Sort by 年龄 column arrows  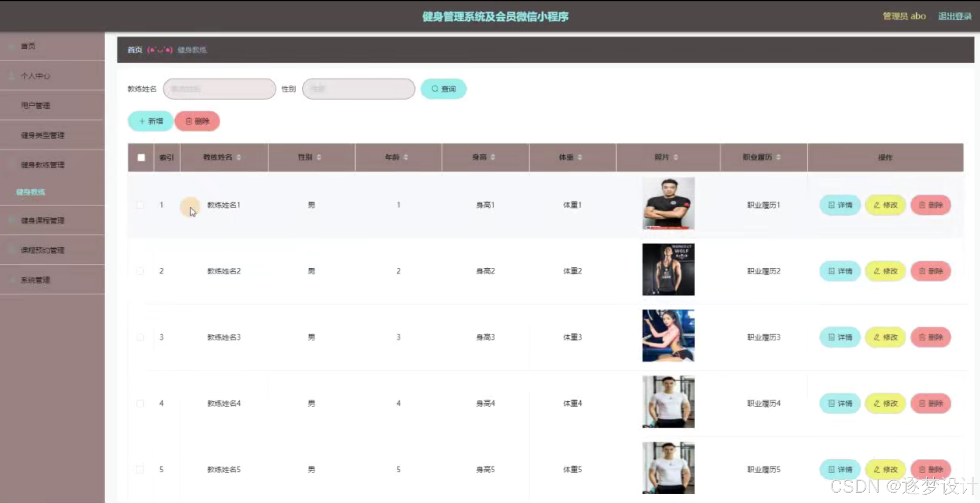[x=406, y=157]
